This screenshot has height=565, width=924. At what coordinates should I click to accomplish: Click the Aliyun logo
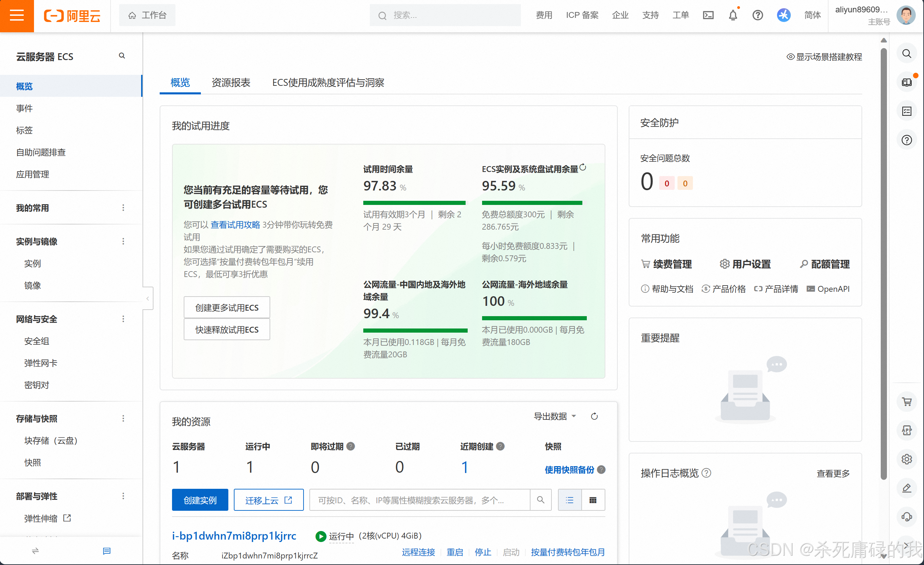(72, 16)
